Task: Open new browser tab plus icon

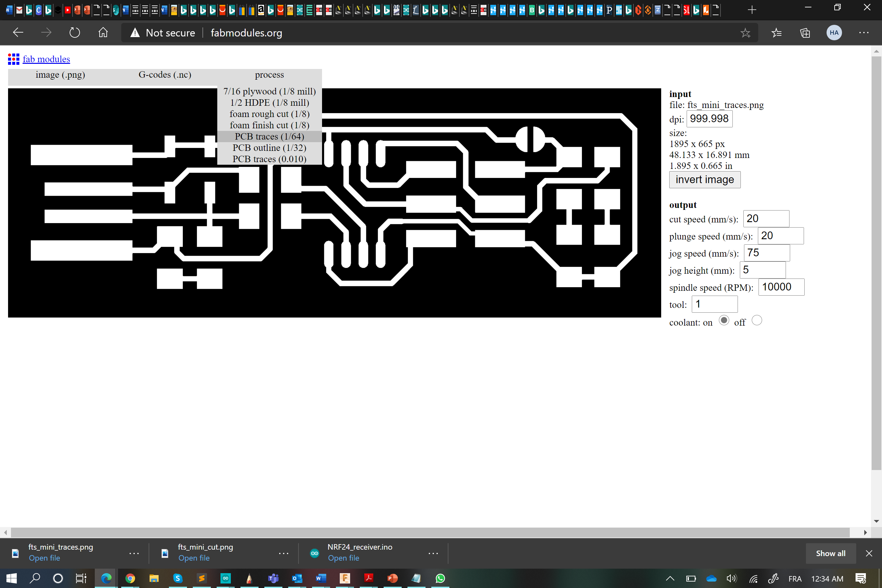Action: pyautogui.click(x=751, y=10)
